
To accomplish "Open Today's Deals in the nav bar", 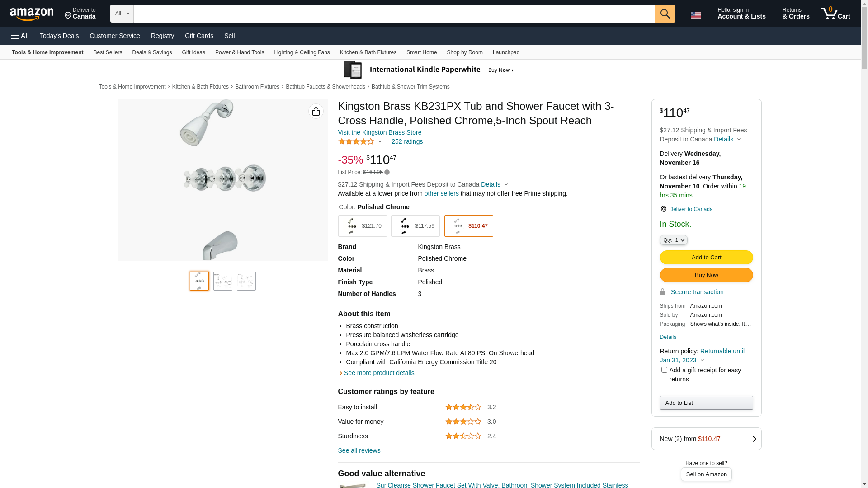I will point(59,36).
